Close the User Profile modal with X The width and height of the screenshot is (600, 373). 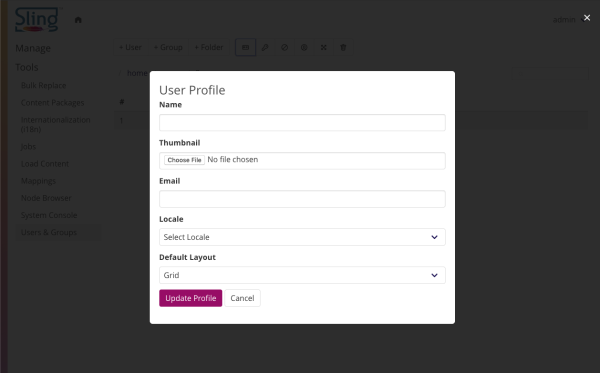point(587,18)
